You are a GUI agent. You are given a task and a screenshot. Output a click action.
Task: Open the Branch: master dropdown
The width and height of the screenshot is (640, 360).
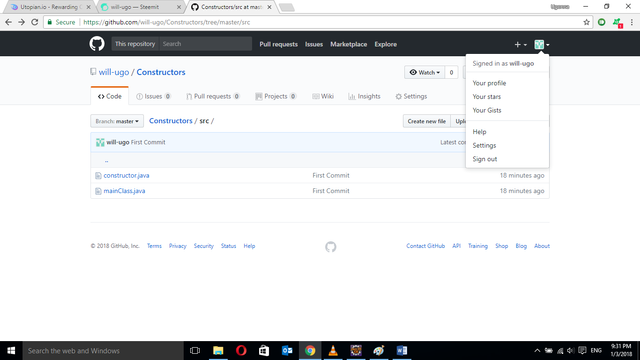click(x=117, y=121)
